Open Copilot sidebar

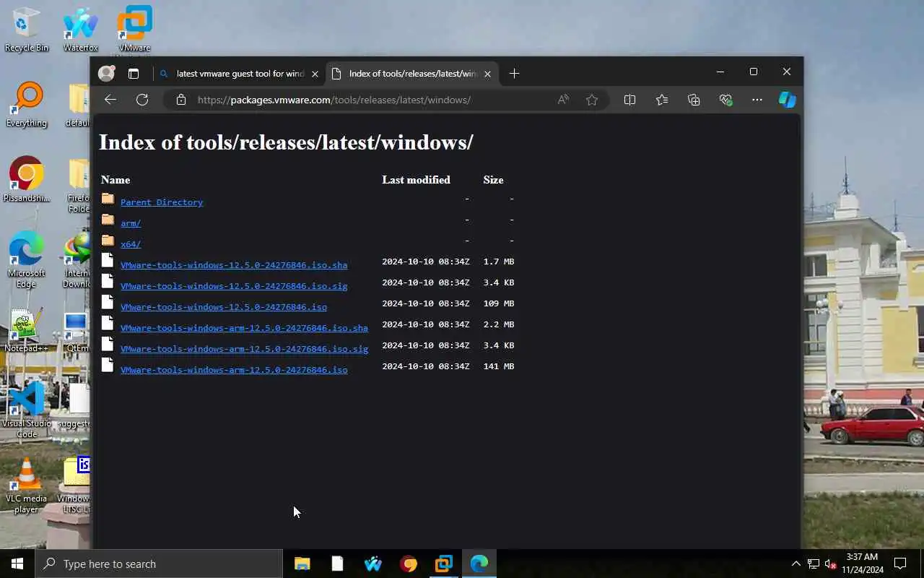(787, 100)
